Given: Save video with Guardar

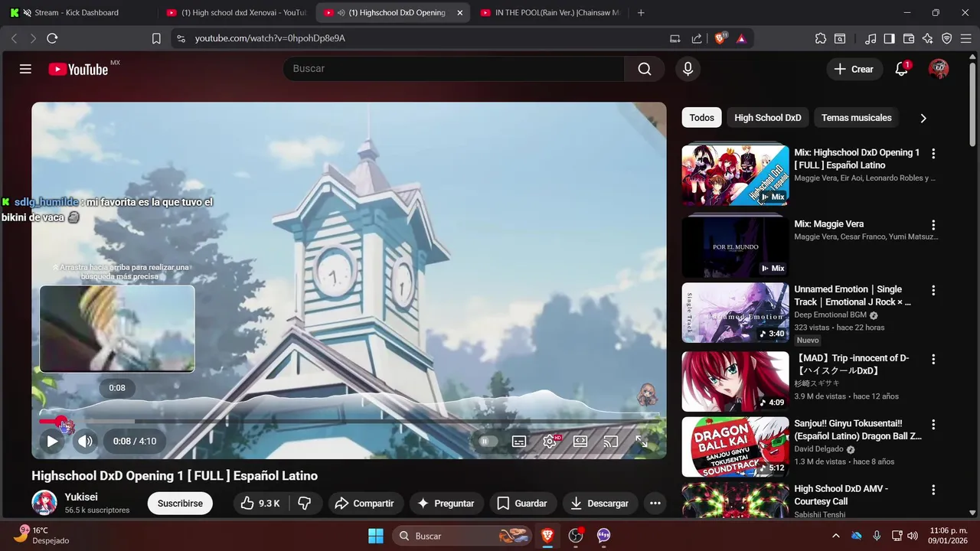Looking at the screenshot, I should click(x=522, y=503).
